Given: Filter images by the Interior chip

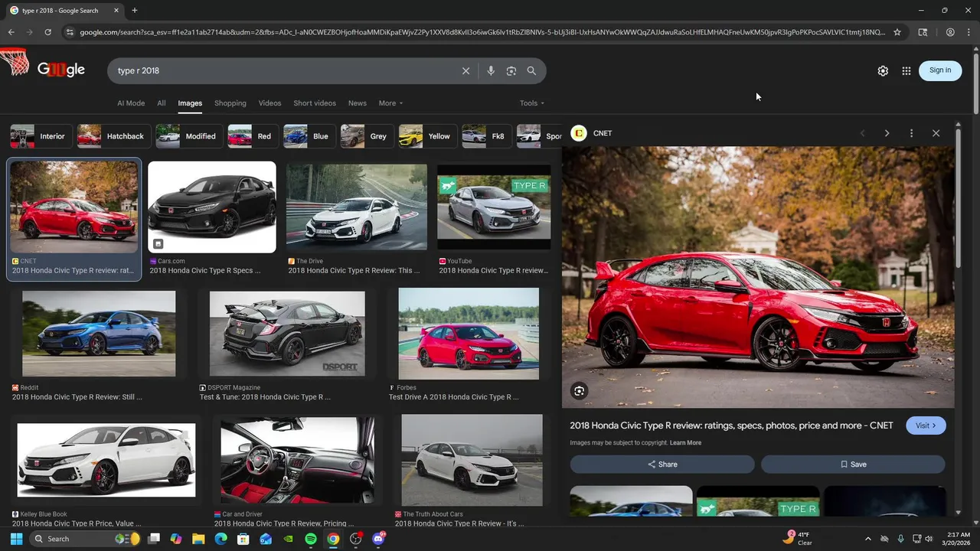Looking at the screenshot, I should click(x=41, y=136).
